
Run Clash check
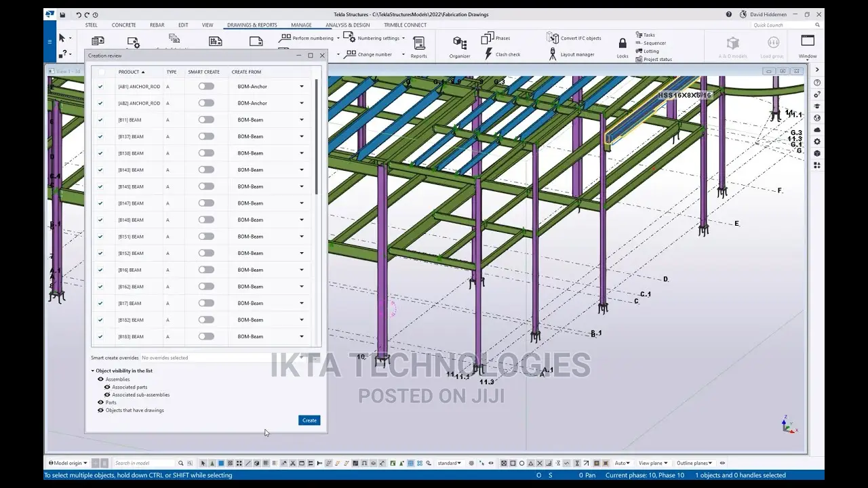(x=502, y=54)
